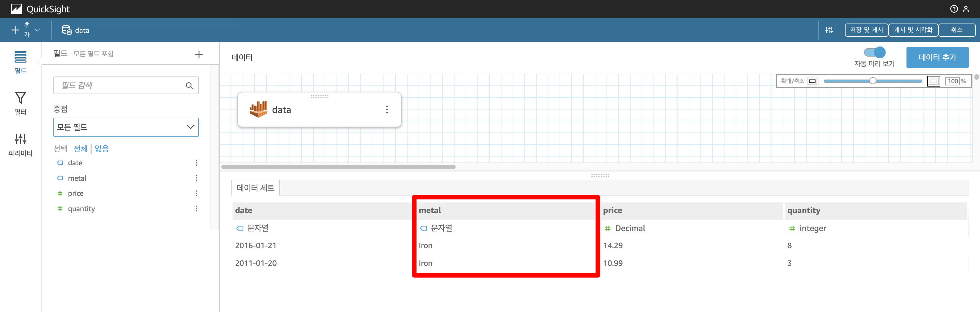Select the 데이터 세트 tab

click(255, 188)
